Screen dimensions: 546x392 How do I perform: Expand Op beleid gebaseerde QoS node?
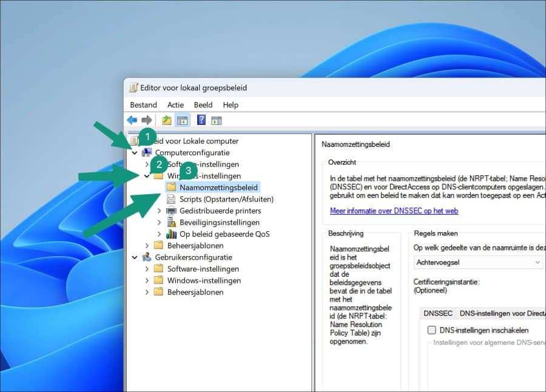click(x=159, y=234)
